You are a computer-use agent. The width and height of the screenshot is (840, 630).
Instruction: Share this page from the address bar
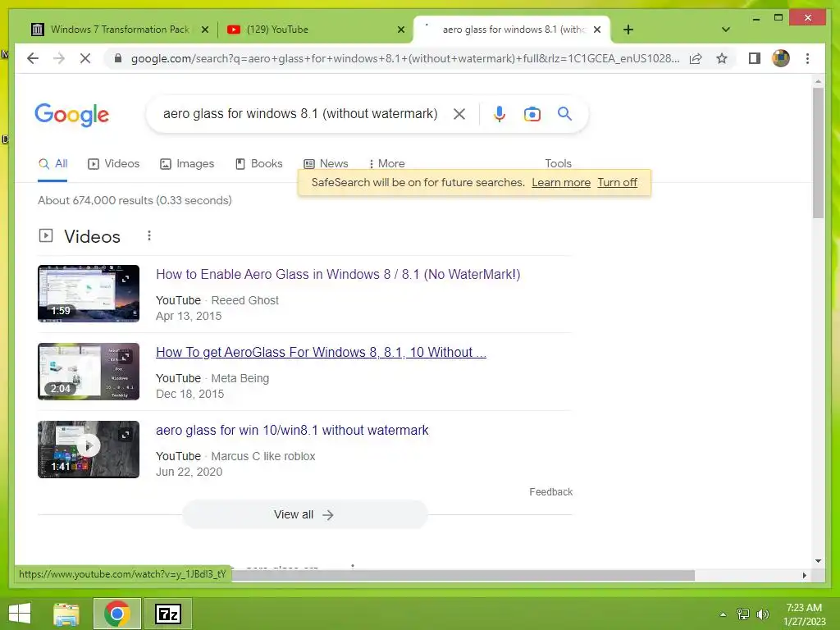[696, 58]
